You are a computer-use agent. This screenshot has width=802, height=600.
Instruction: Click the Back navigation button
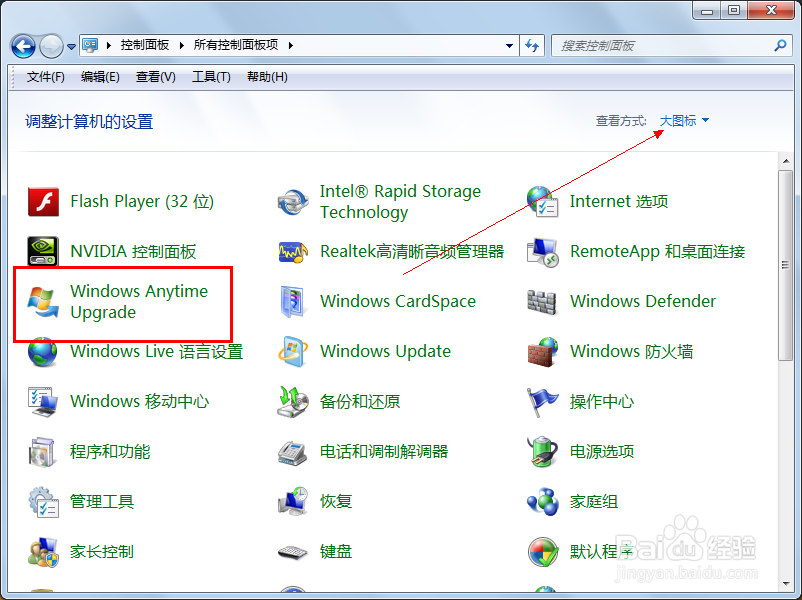(x=23, y=47)
